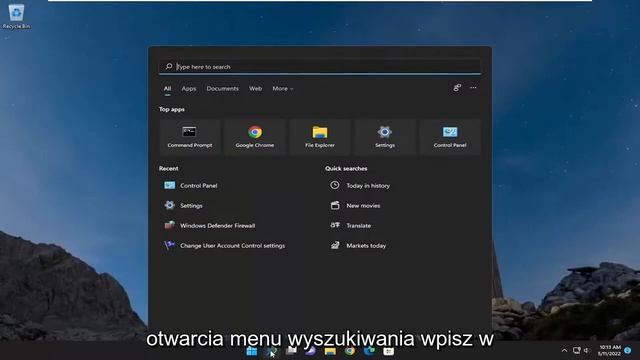
Task: Open Control Panel tile in Top apps
Action: coord(450,137)
